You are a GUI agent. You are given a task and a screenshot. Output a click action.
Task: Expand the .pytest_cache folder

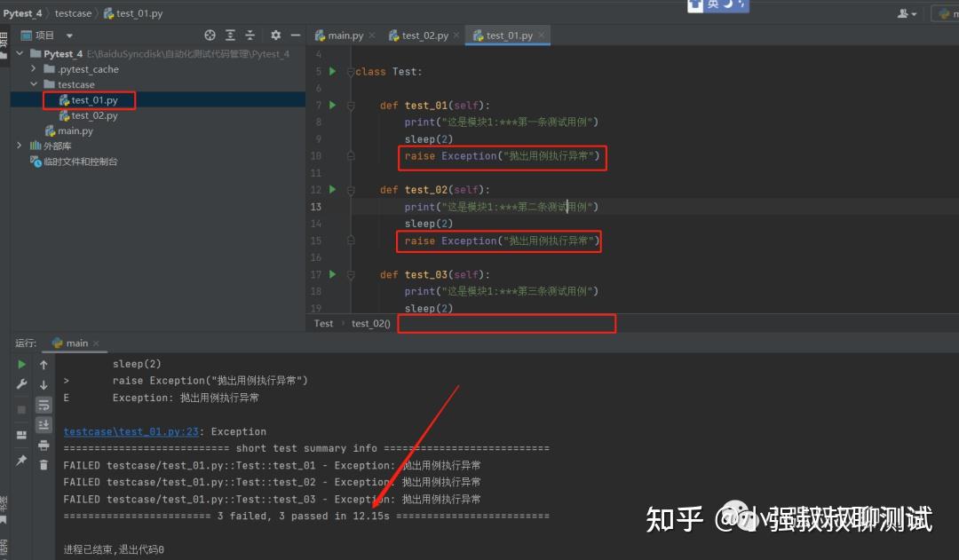click(x=34, y=69)
